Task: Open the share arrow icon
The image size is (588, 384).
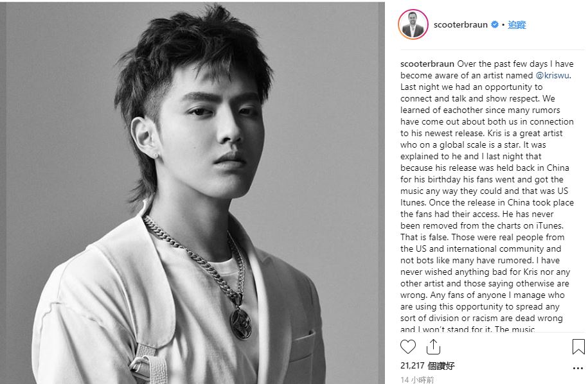Action: (x=433, y=347)
